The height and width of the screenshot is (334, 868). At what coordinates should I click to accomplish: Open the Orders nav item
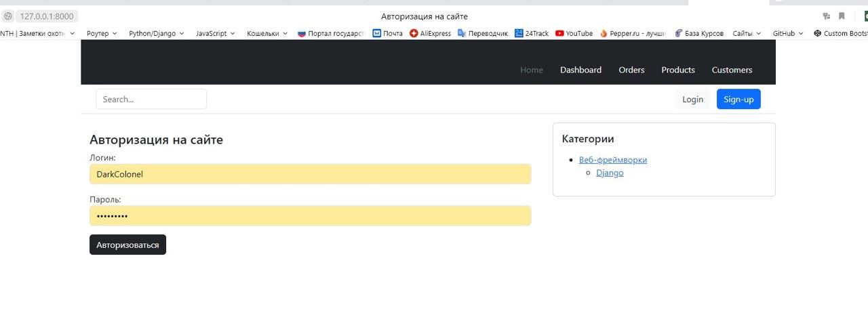click(x=631, y=70)
